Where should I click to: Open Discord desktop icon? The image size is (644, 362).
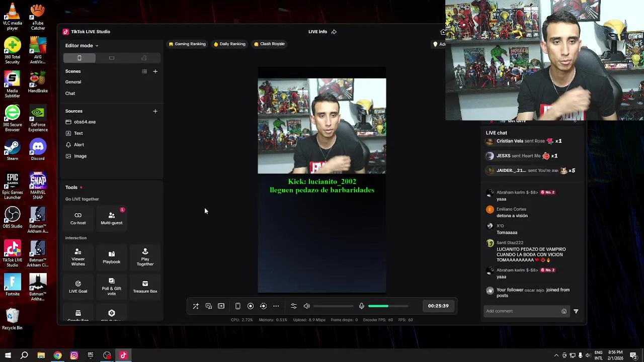click(38, 150)
